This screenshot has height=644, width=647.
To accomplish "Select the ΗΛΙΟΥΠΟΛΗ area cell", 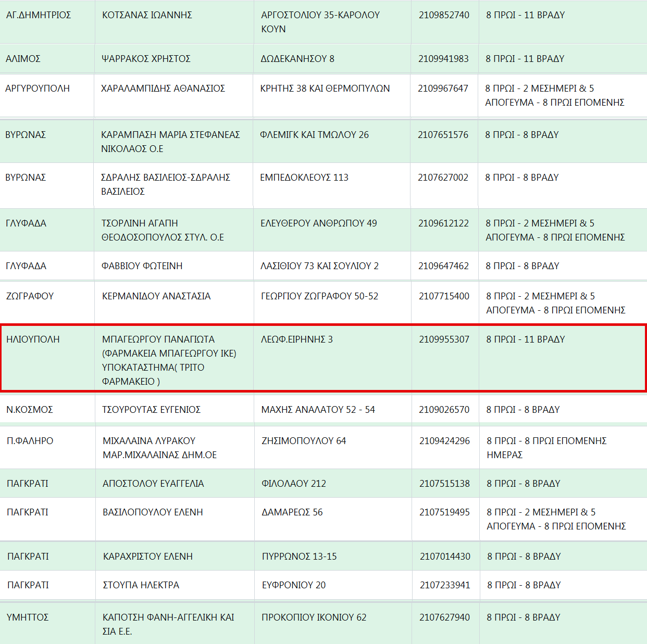I will coord(33,339).
